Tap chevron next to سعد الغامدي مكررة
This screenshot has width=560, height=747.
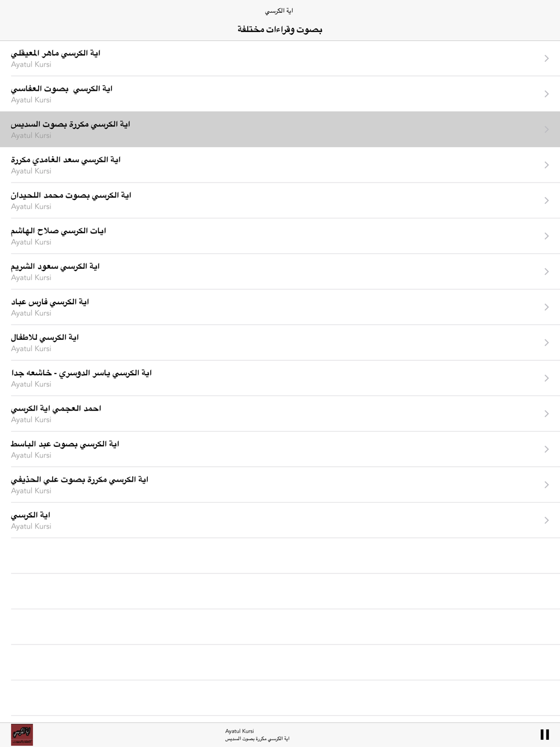[x=547, y=165]
